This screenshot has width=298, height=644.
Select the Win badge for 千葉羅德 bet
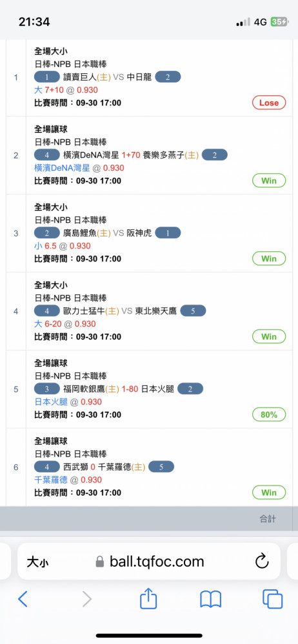click(269, 493)
